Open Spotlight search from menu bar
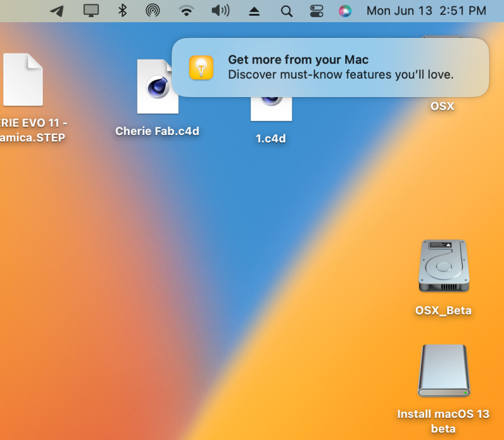 click(287, 11)
